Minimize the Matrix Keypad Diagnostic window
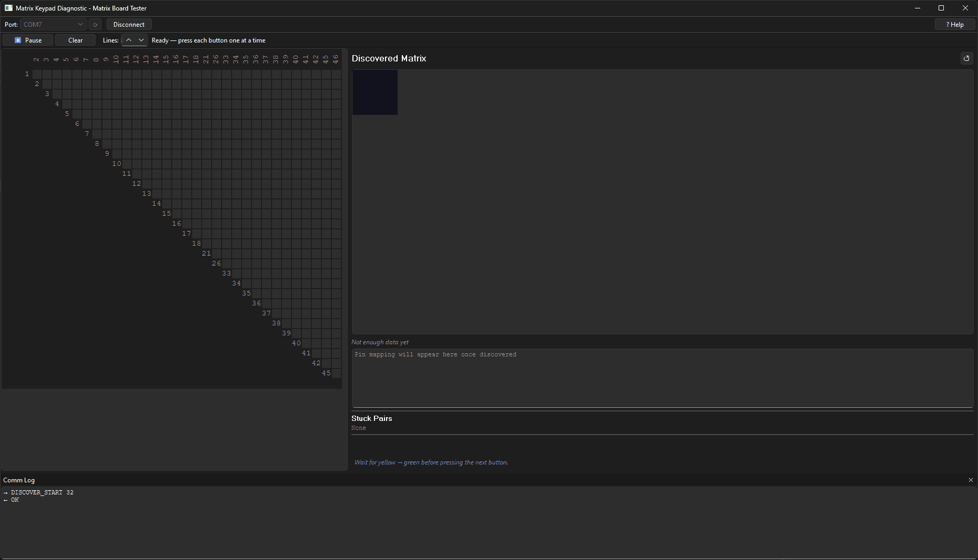The image size is (978, 560). [x=918, y=8]
